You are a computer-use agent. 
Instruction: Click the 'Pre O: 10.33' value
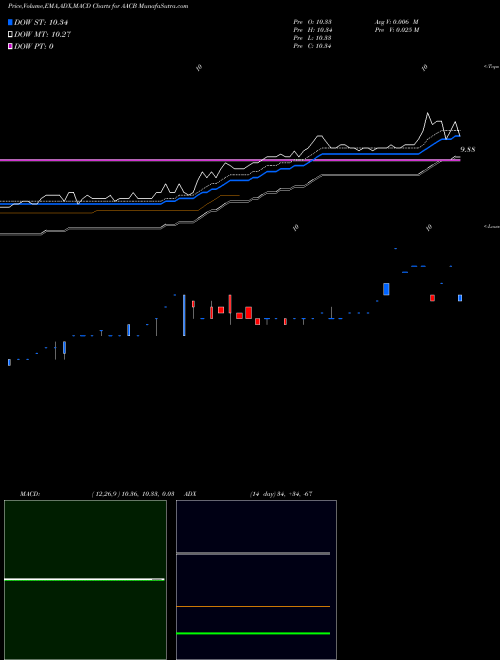click(x=313, y=22)
